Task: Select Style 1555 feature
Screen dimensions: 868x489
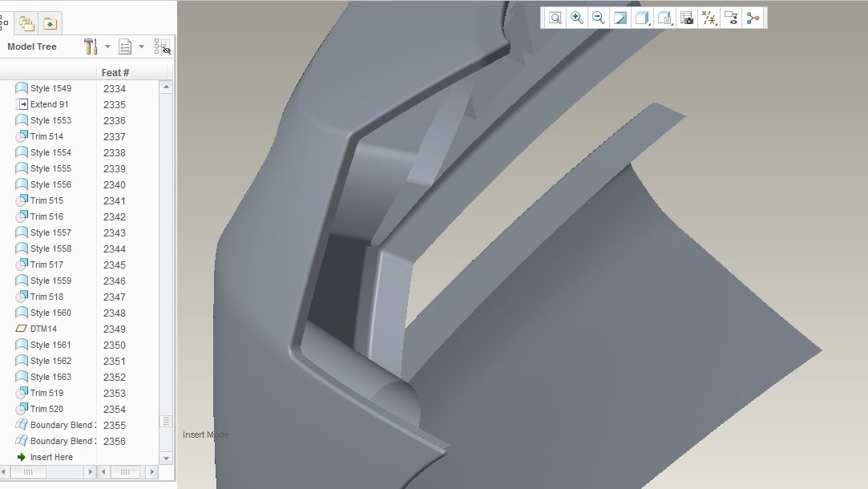Action: click(50, 168)
